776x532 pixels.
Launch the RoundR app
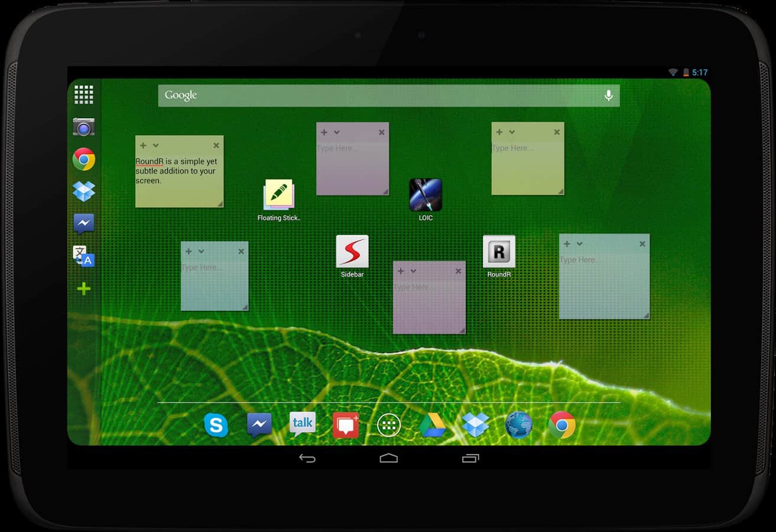pyautogui.click(x=499, y=252)
